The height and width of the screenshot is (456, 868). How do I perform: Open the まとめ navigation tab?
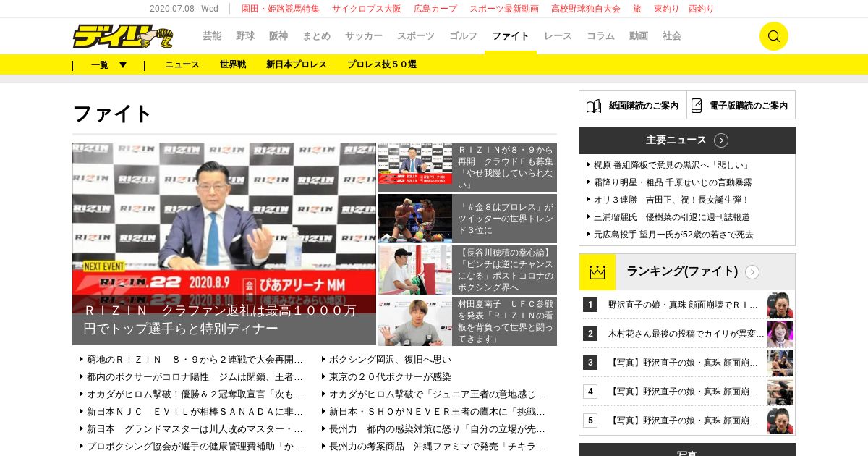pyautogui.click(x=317, y=35)
